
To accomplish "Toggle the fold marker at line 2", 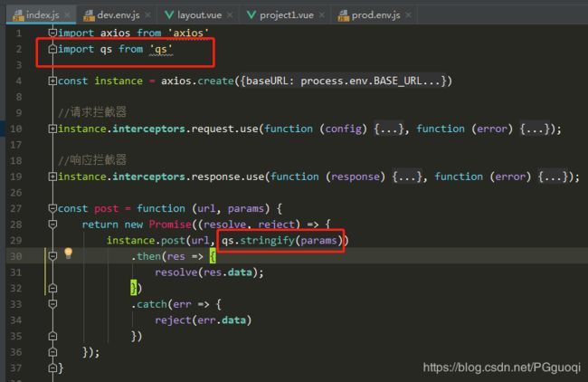I will (52, 49).
